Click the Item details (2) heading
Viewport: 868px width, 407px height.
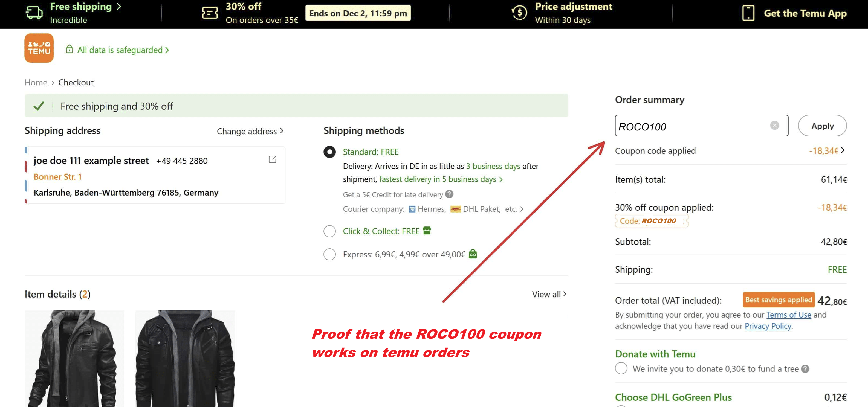[57, 294]
